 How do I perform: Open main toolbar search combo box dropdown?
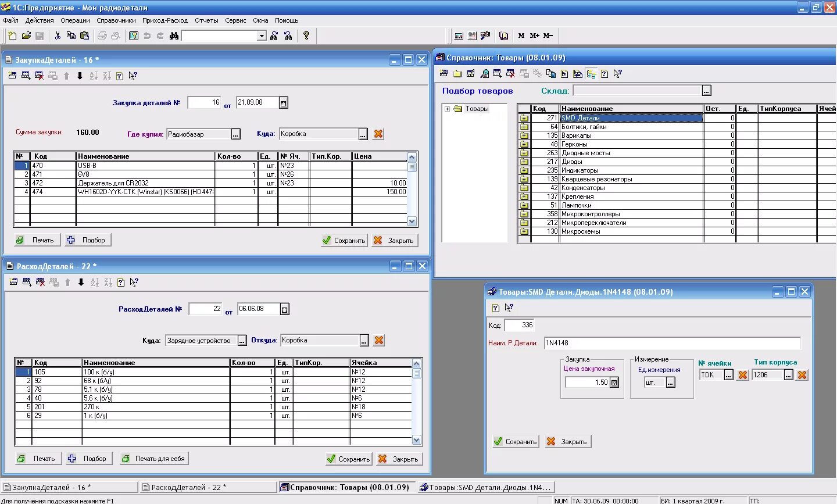262,36
